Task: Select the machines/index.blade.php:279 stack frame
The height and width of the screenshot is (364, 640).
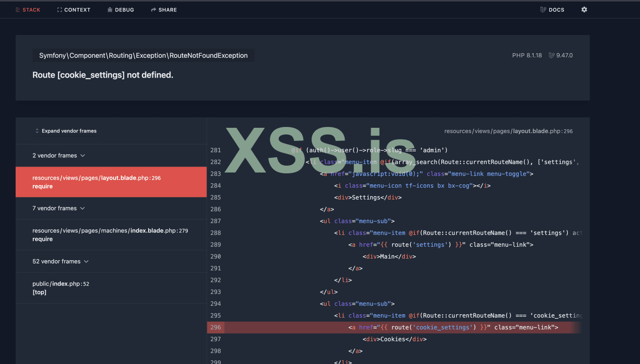Action: click(x=111, y=235)
